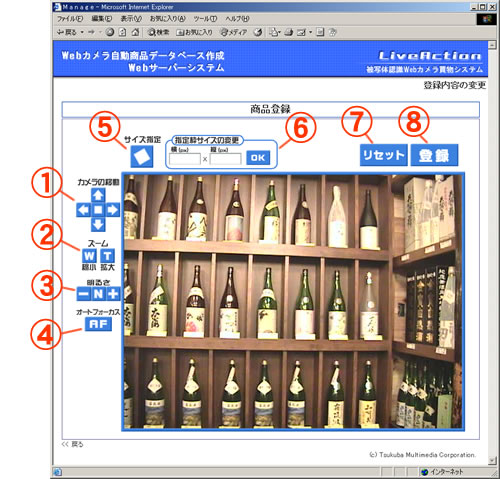Click the height (縦) pixel input field
This screenshot has width=500, height=479.
pos(225,159)
